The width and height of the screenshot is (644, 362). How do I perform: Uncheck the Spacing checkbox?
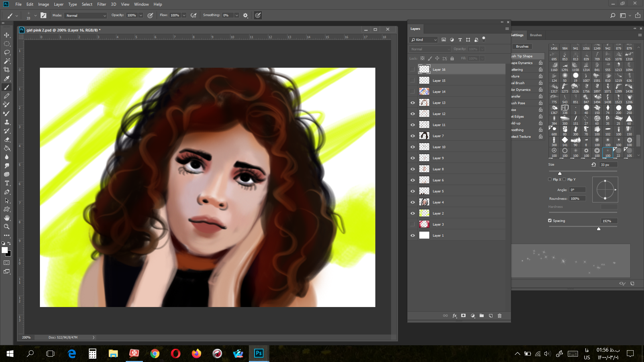pyautogui.click(x=550, y=221)
